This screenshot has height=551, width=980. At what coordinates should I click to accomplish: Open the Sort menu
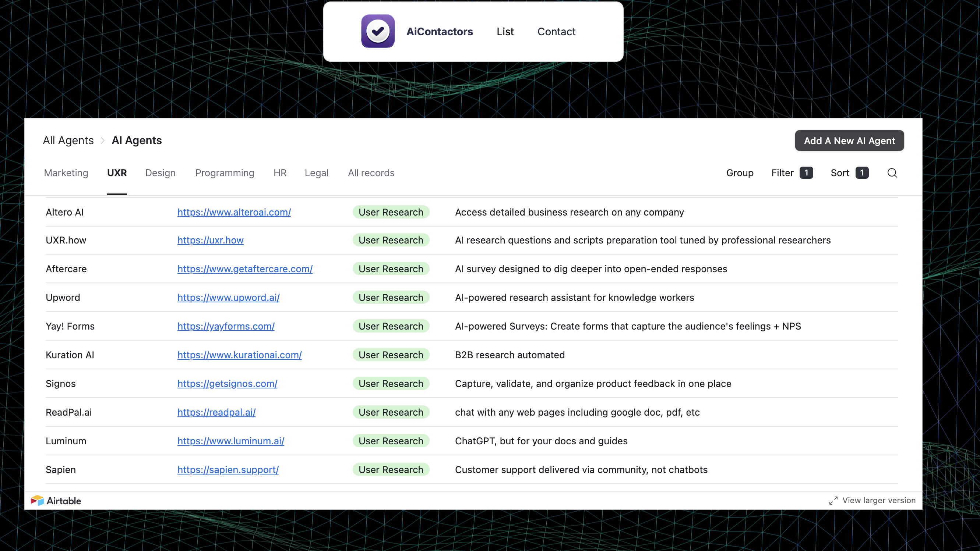pos(850,173)
